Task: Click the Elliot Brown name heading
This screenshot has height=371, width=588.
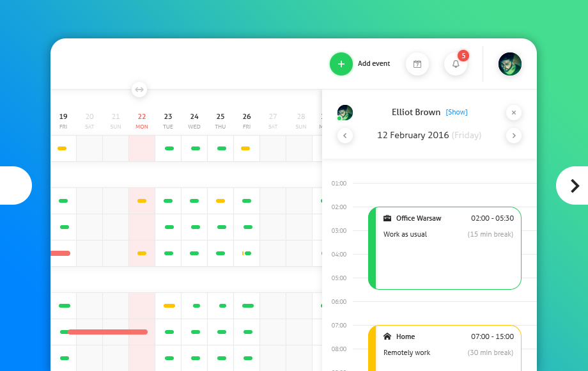Action: (416, 112)
